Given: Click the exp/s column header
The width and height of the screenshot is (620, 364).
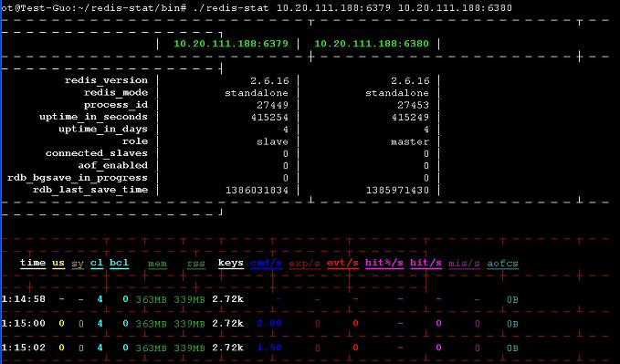Looking at the screenshot, I should [x=304, y=264].
